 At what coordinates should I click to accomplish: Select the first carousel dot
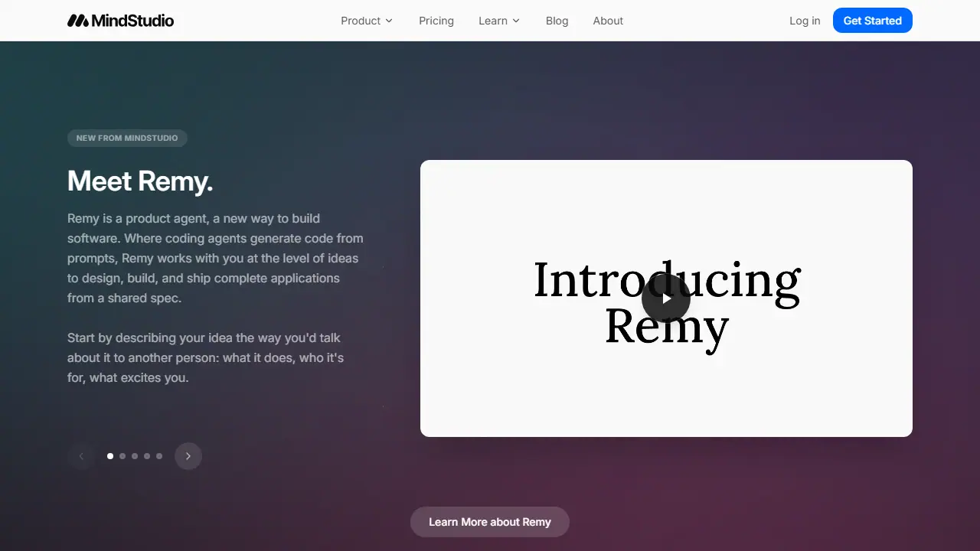tap(110, 456)
